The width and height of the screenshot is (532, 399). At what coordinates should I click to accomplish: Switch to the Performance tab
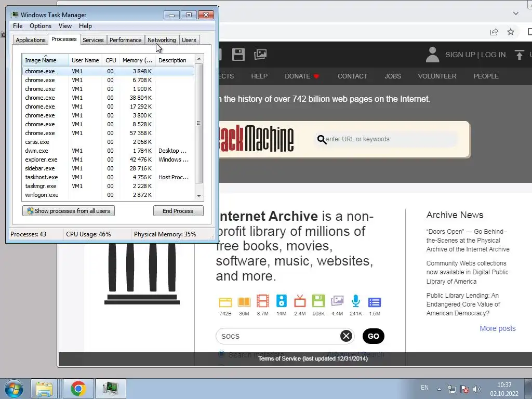click(126, 40)
